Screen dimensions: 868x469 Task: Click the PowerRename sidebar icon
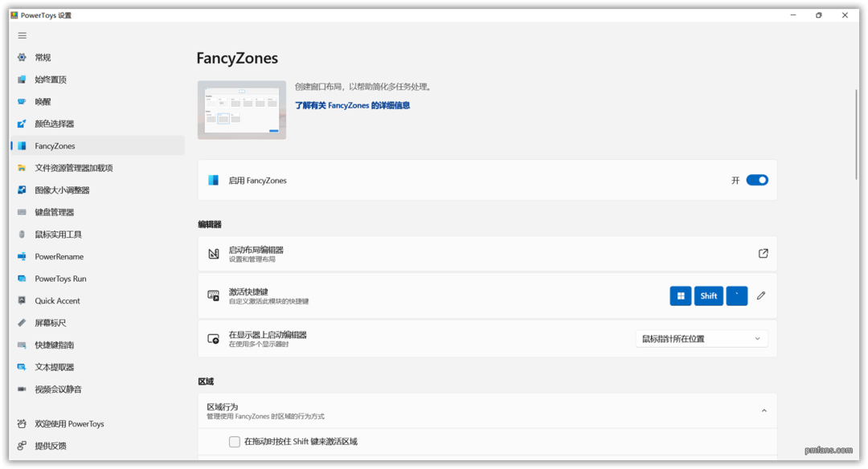(22, 256)
